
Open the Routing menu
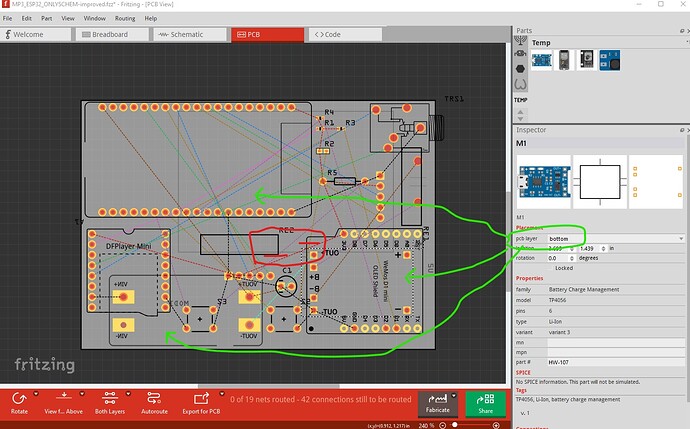[125, 18]
